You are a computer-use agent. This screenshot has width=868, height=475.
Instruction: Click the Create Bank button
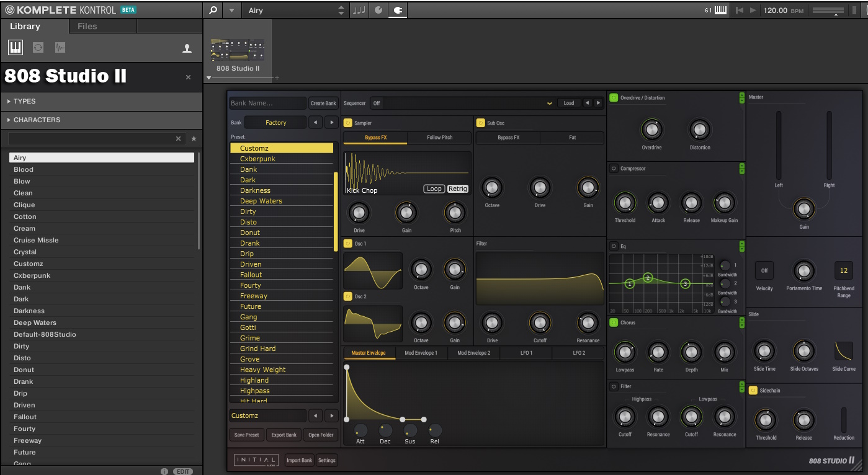click(323, 104)
